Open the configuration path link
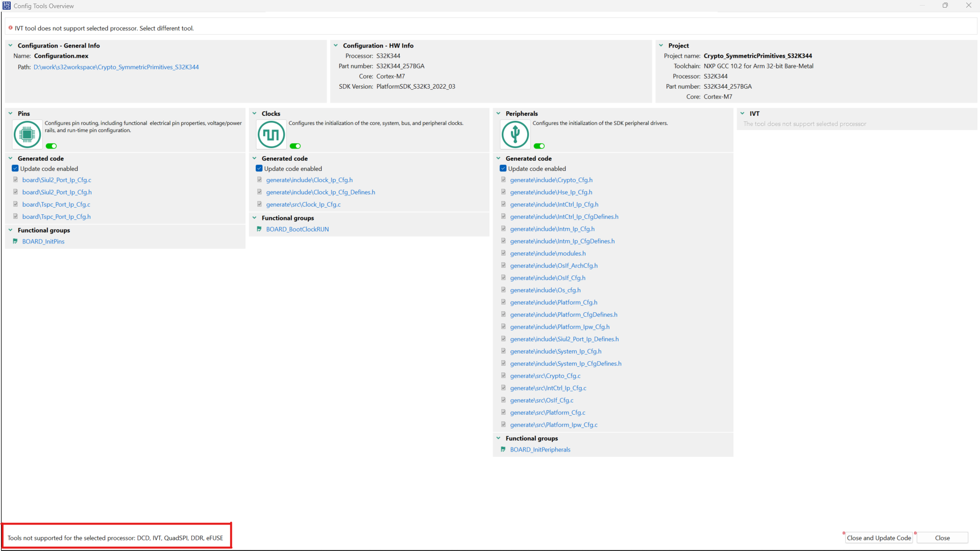This screenshot has width=980, height=551. [x=116, y=67]
